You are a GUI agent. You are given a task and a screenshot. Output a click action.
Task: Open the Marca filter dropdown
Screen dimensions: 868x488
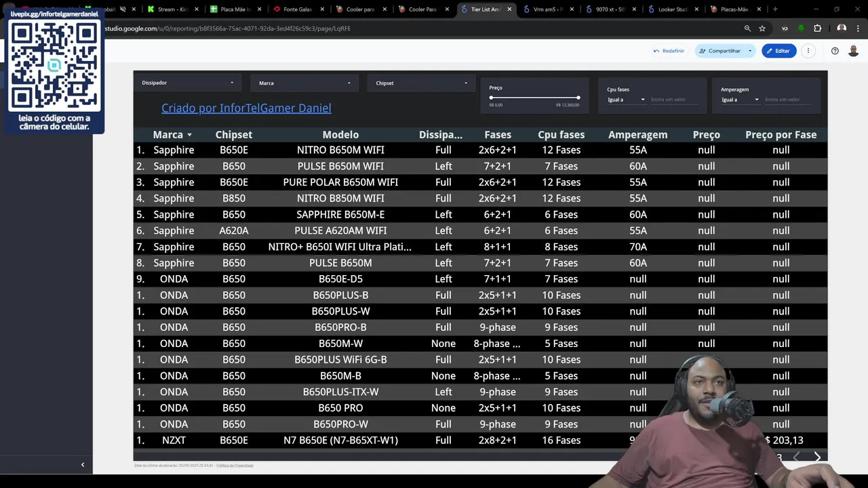click(x=304, y=83)
